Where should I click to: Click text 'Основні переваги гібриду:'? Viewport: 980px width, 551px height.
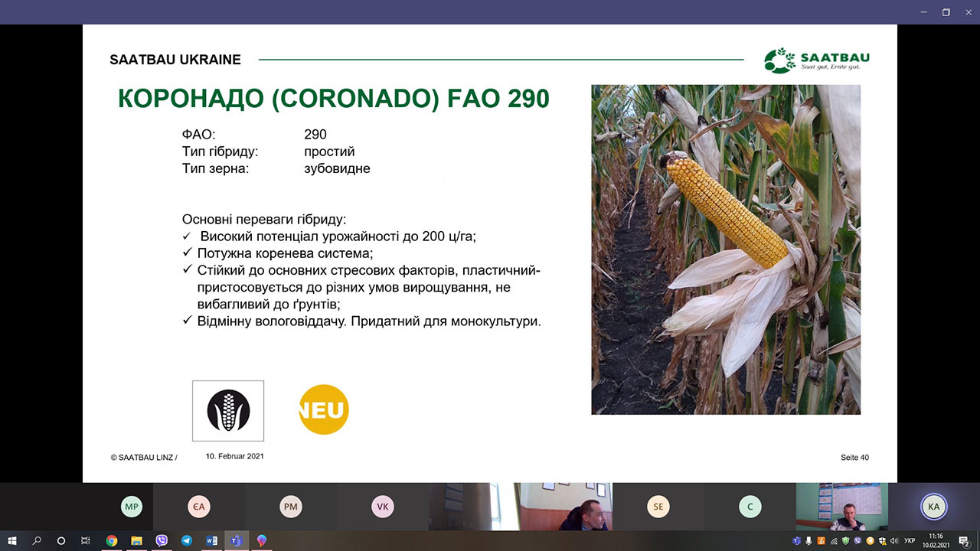[x=264, y=220]
